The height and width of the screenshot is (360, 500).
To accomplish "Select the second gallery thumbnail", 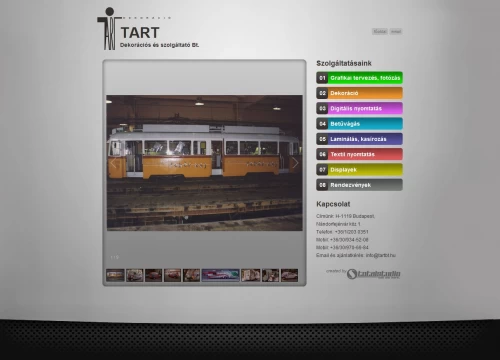I will [135, 275].
